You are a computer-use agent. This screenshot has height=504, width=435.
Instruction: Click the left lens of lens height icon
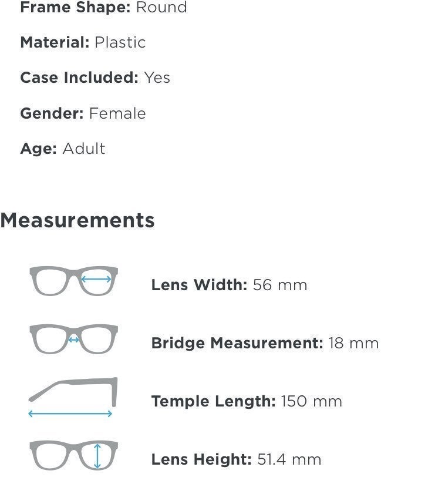tap(50, 456)
